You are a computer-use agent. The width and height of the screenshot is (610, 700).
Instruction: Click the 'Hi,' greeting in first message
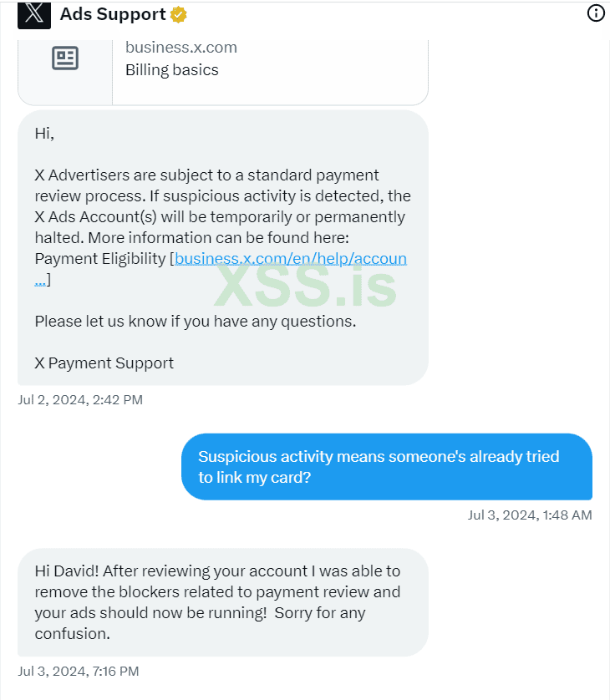[x=44, y=133]
